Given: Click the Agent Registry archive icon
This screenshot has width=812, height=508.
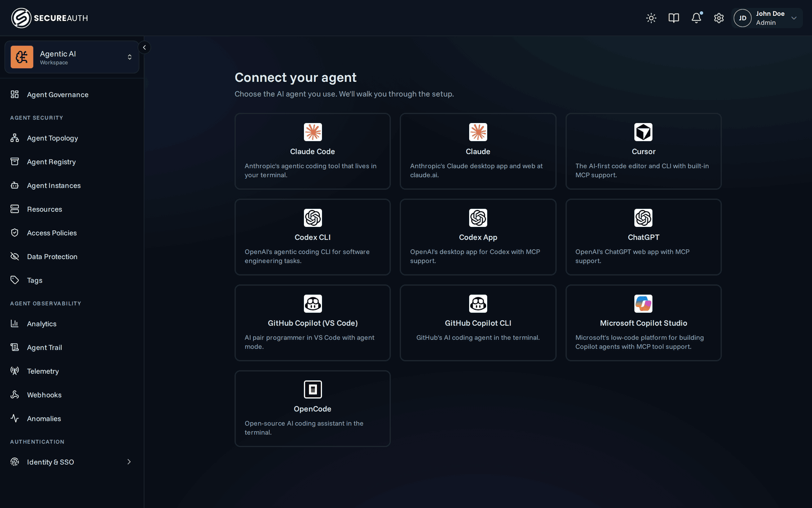Looking at the screenshot, I should (x=15, y=161).
